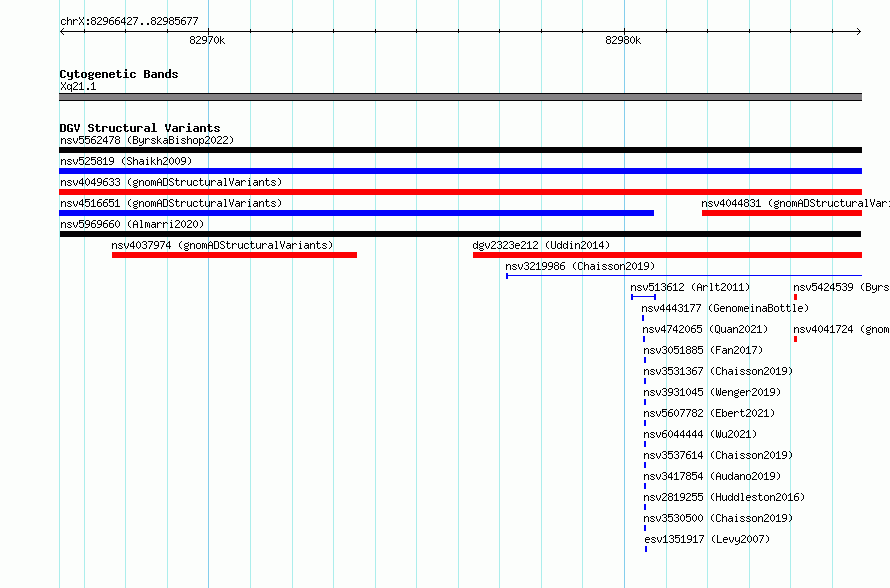
Task: Select the blue bracket glyph under nsv513612
Action: click(x=644, y=297)
